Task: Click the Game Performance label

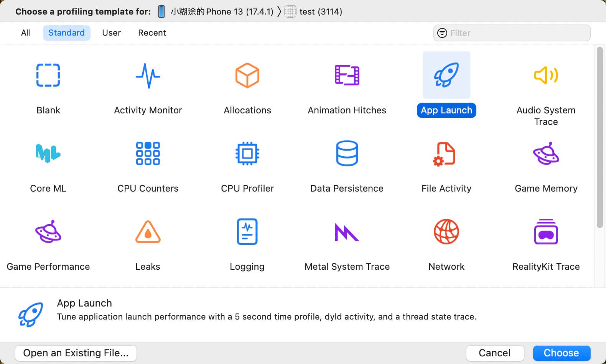Action: tap(48, 267)
